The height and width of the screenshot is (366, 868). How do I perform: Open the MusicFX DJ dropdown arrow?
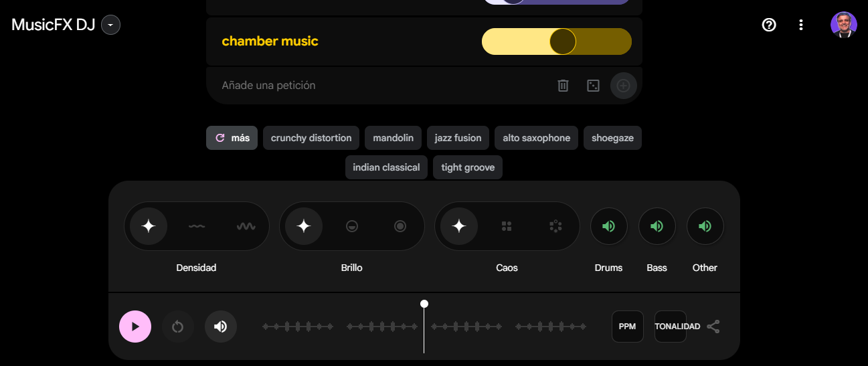111,25
